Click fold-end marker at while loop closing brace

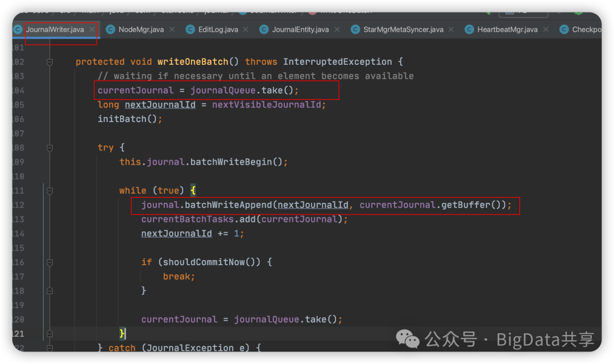click(x=49, y=334)
